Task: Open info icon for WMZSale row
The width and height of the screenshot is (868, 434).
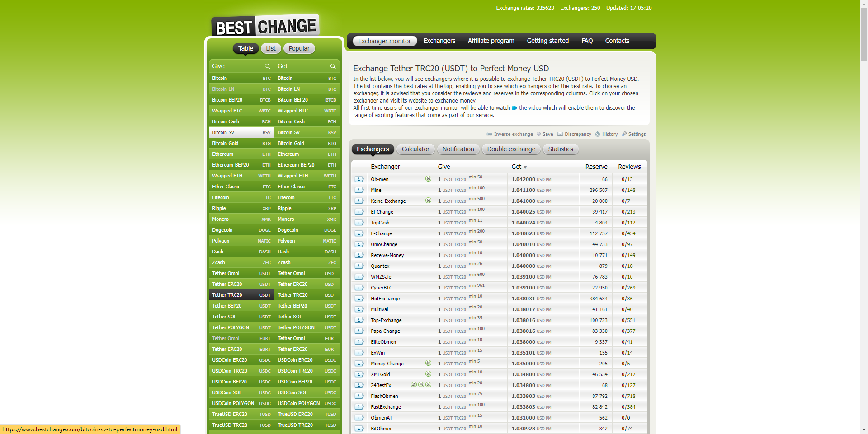Action: (359, 277)
